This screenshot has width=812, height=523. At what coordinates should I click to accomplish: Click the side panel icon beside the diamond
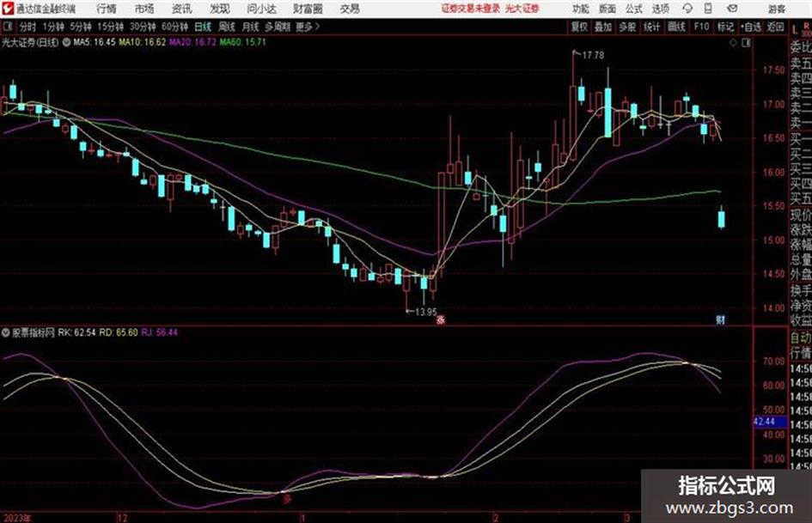tap(746, 43)
